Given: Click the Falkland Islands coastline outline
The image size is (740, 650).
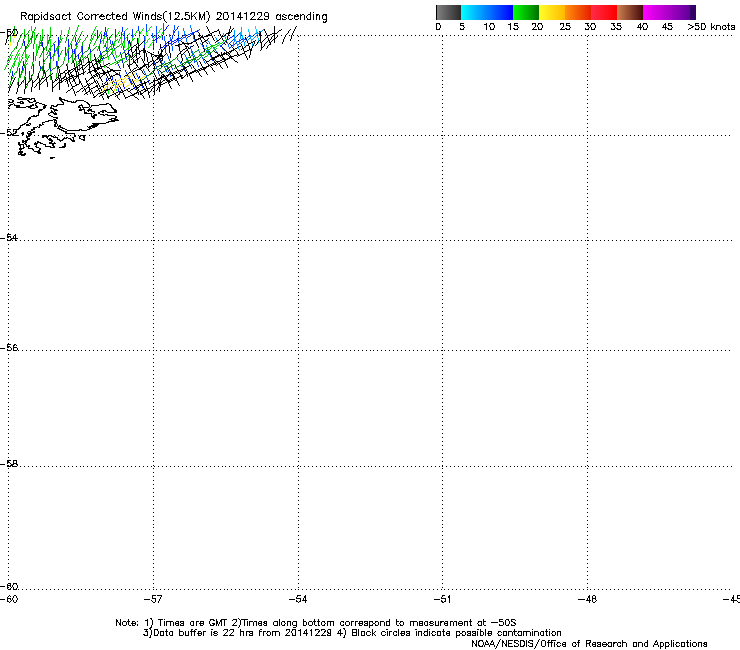Looking at the screenshot, I should pyautogui.click(x=61, y=125).
